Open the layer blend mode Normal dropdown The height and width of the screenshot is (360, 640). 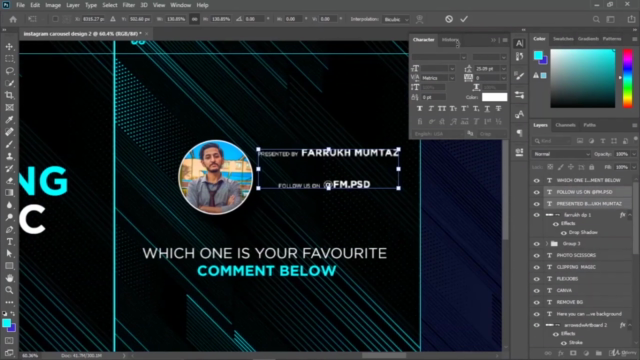[x=561, y=154]
